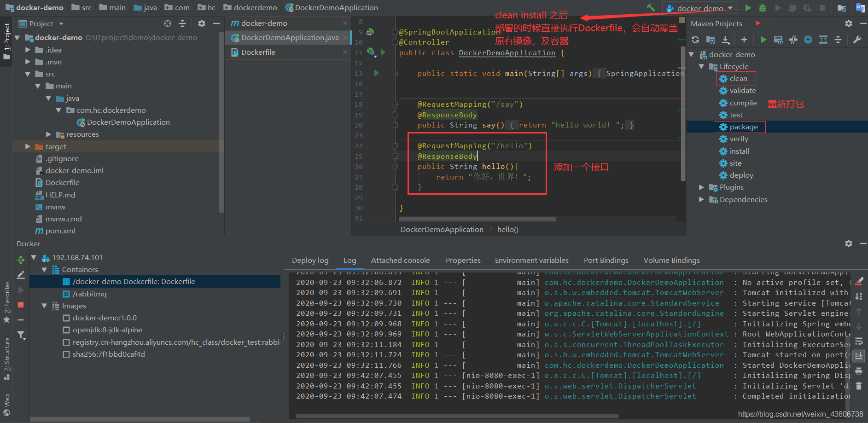
Task: Stop Docker container with red square
Action: click(21, 305)
